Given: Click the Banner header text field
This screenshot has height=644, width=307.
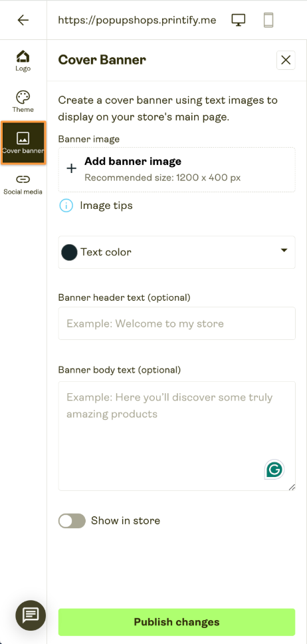Looking at the screenshot, I should click(x=177, y=323).
